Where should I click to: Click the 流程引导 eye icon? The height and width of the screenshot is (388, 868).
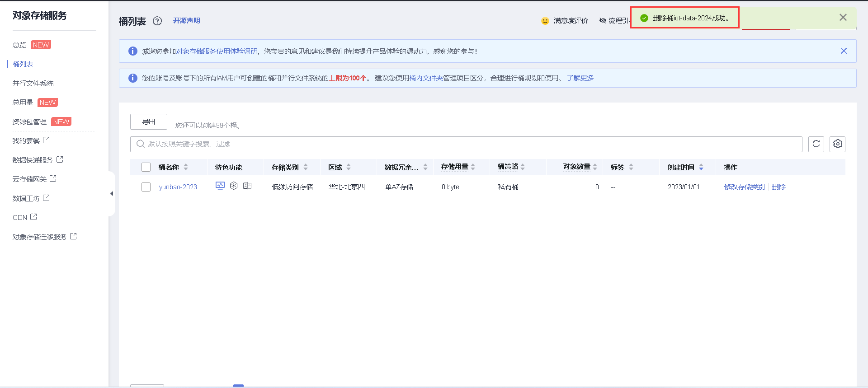pyautogui.click(x=603, y=20)
